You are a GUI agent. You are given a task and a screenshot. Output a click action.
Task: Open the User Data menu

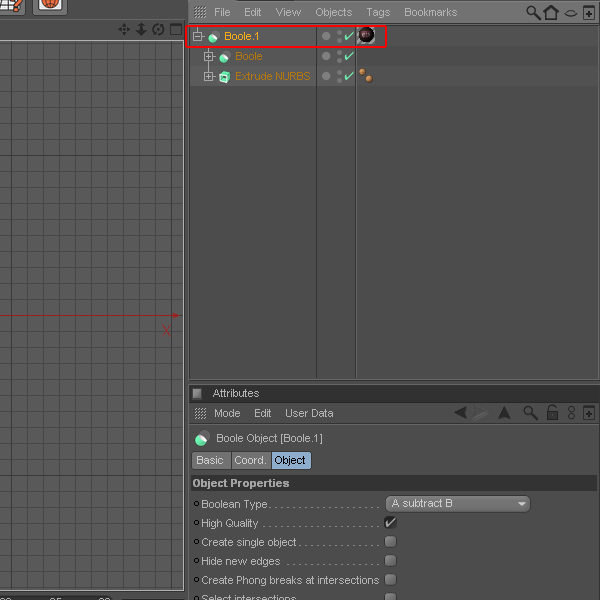309,413
